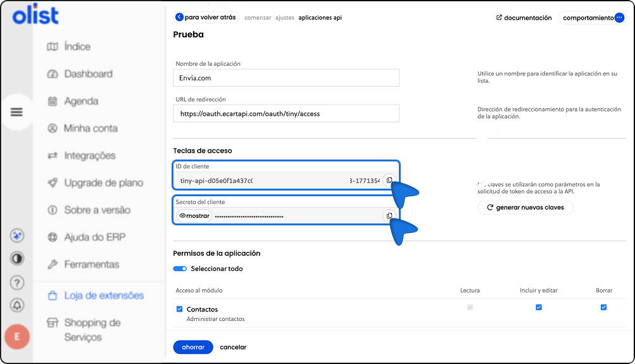Click generar nuevas claves button

(525, 208)
